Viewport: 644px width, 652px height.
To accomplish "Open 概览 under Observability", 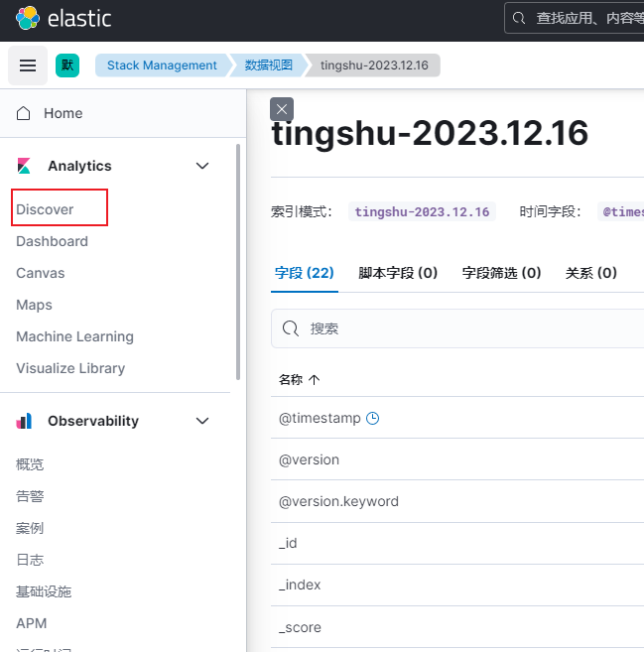I will pos(30,464).
